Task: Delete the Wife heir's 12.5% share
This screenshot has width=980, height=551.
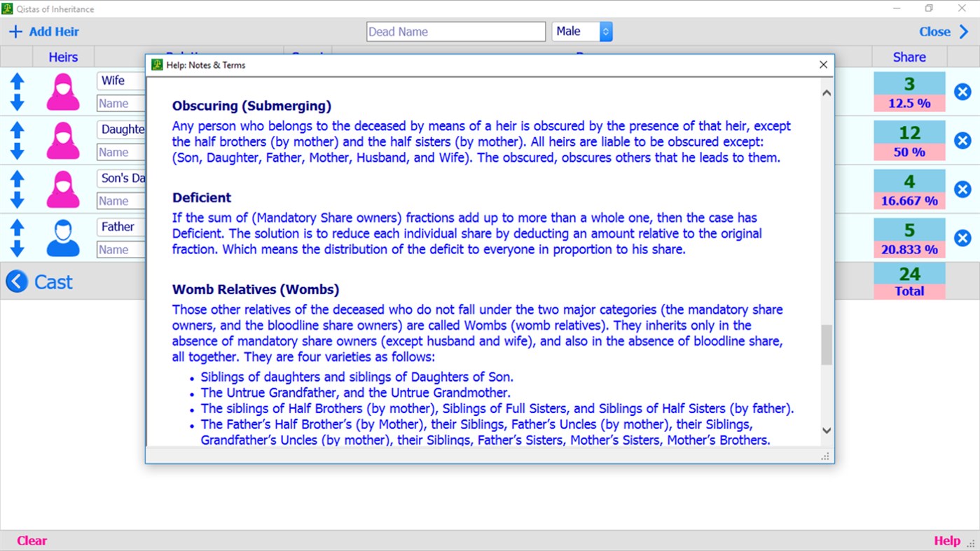Action: (x=962, y=91)
